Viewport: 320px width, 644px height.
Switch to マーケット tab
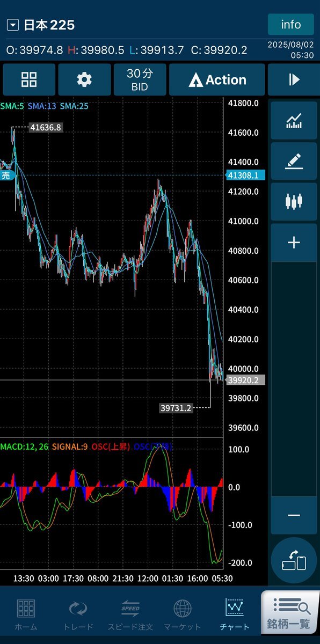coord(183,615)
